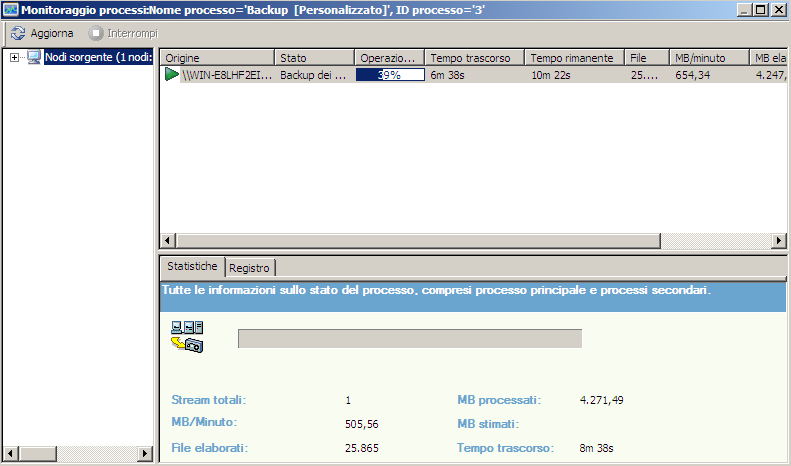The width and height of the screenshot is (791, 466).
Task: Click the '6m 38s' elapsed time cell
Action: 447,75
